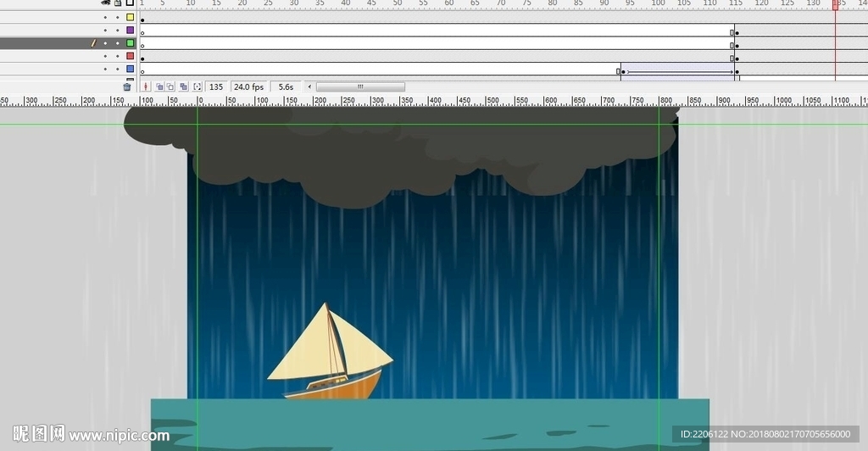Screen dimensions: 868x451
Task: Select the red layer row
Action: pyautogui.click(x=69, y=56)
